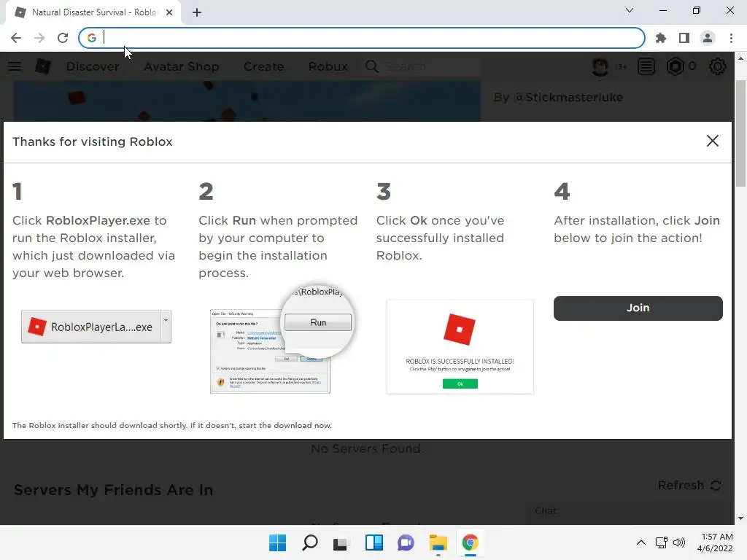Click the page scrollbar up arrow
This screenshot has height=560, width=747.
[740, 58]
